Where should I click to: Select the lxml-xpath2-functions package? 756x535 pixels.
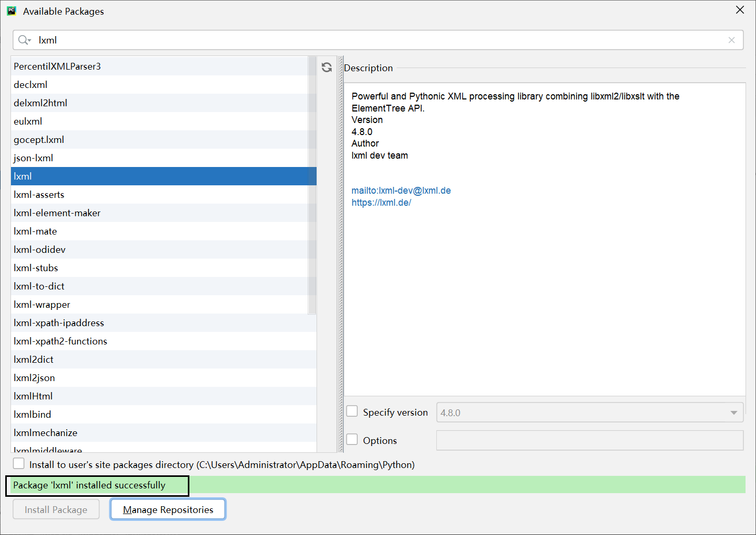[164, 341]
